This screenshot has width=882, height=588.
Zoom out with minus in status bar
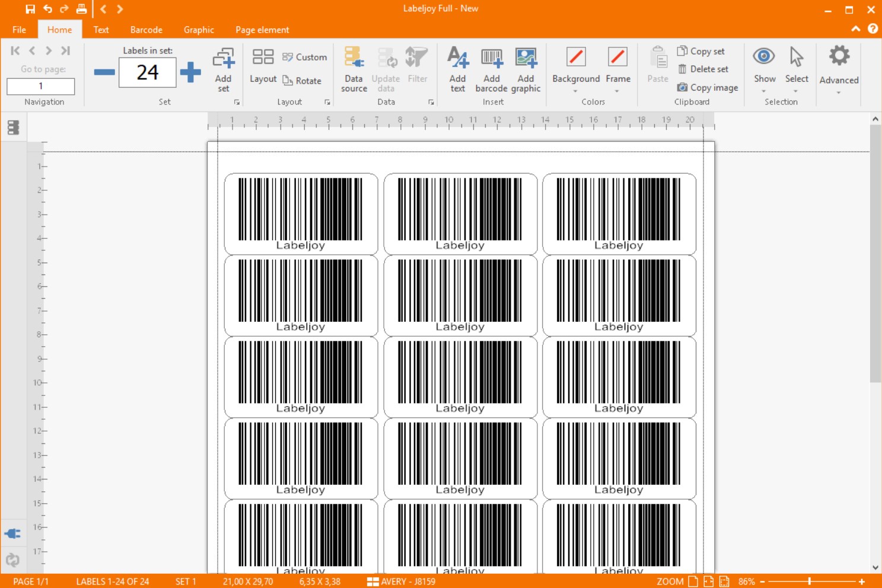point(762,581)
